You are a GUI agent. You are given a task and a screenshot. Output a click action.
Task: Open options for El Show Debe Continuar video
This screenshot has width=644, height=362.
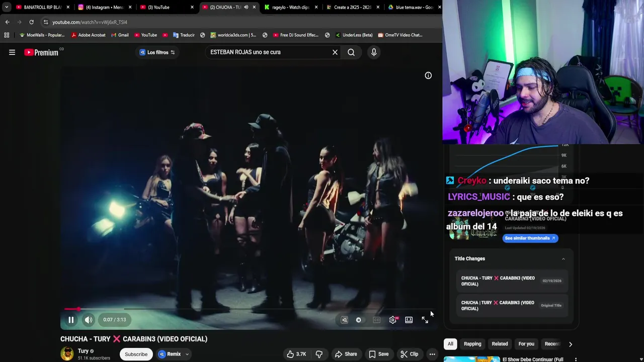[x=576, y=359]
